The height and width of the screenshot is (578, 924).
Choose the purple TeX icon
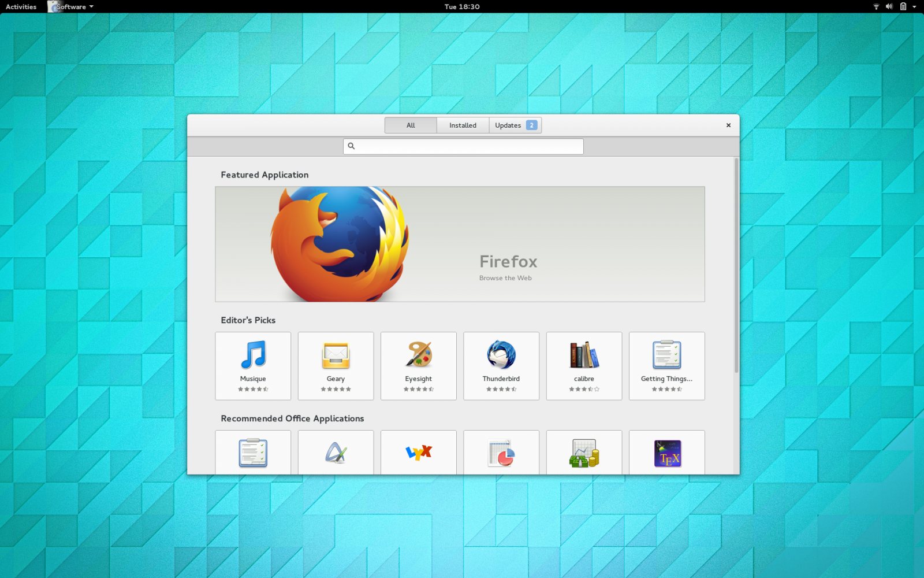pyautogui.click(x=667, y=453)
